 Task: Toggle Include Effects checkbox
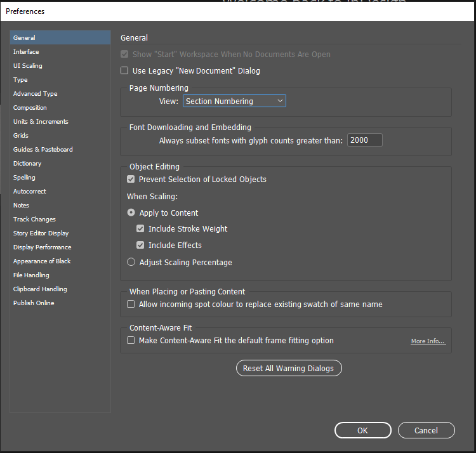pos(140,245)
